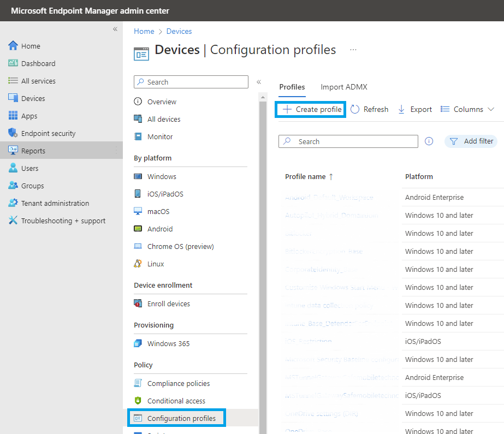Click 'Enroll devices' menu text
504x434 pixels.
[169, 304]
